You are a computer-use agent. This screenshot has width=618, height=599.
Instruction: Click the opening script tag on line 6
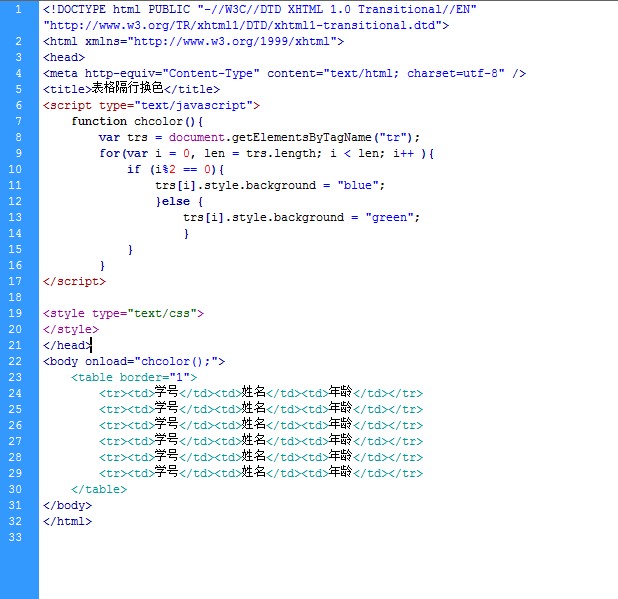click(x=151, y=106)
